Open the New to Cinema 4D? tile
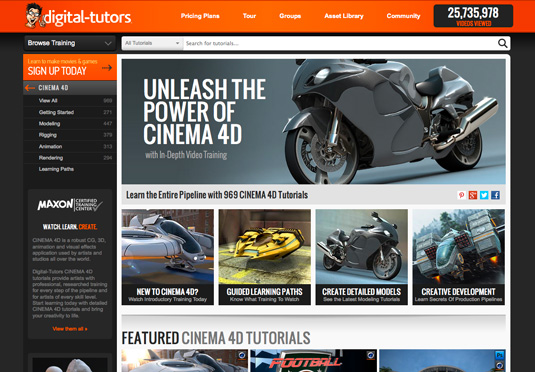535x372 pixels. point(168,257)
